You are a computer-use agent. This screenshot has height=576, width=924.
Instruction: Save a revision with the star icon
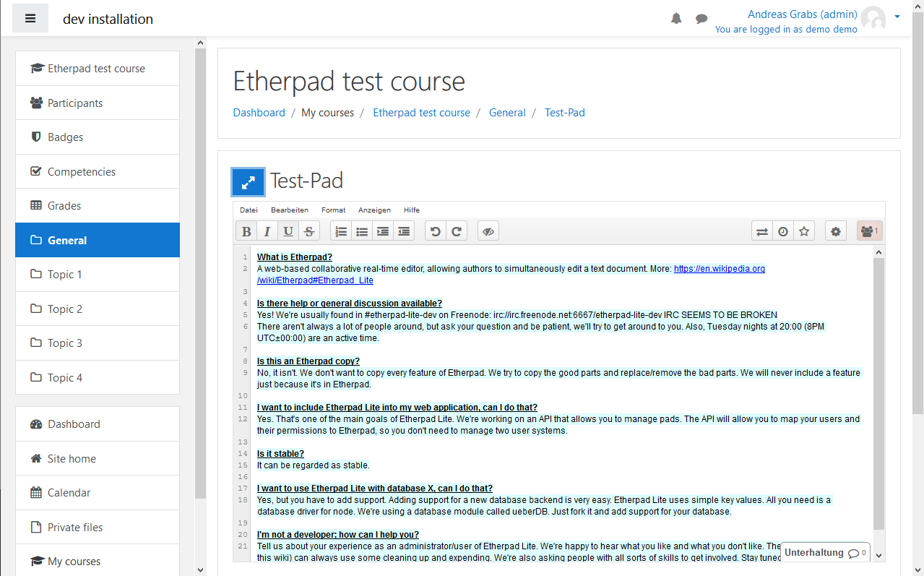point(804,231)
